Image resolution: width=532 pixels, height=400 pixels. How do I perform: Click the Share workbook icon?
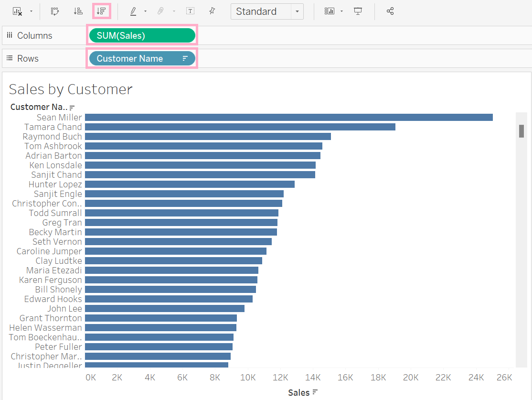[390, 11]
